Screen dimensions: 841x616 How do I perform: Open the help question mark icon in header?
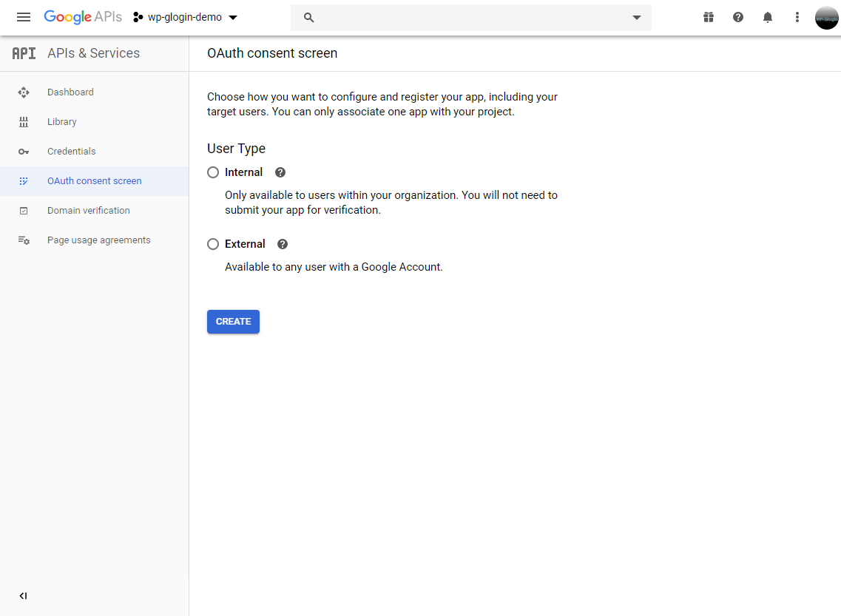click(x=738, y=17)
